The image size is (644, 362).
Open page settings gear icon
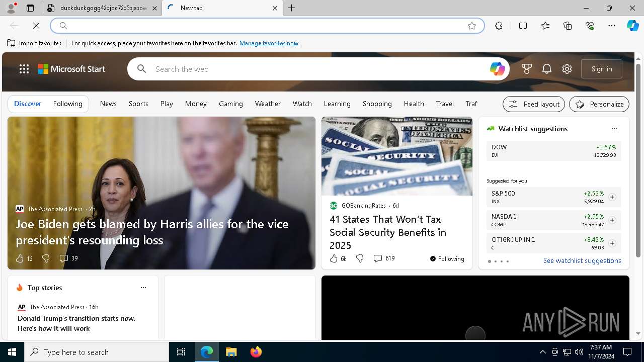click(567, 69)
